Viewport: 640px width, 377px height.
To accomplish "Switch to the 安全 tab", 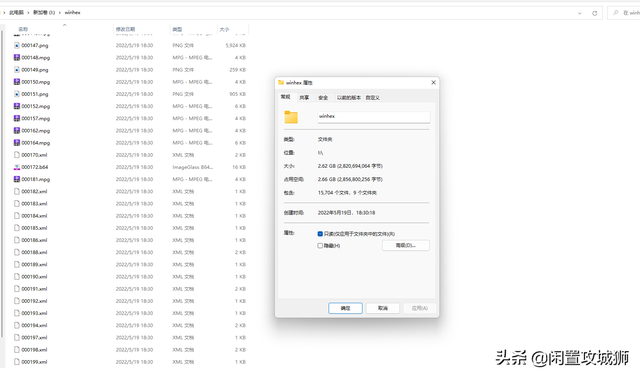I will [323, 98].
